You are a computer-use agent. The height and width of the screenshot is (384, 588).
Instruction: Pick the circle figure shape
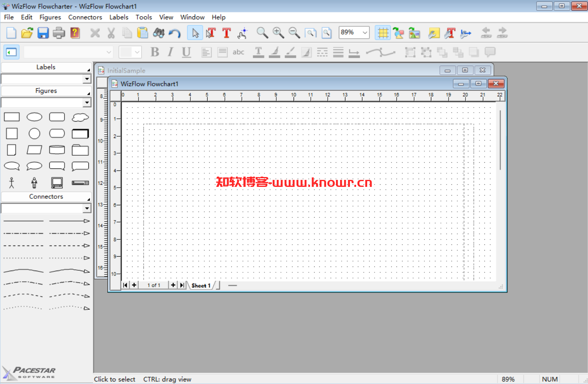35,133
